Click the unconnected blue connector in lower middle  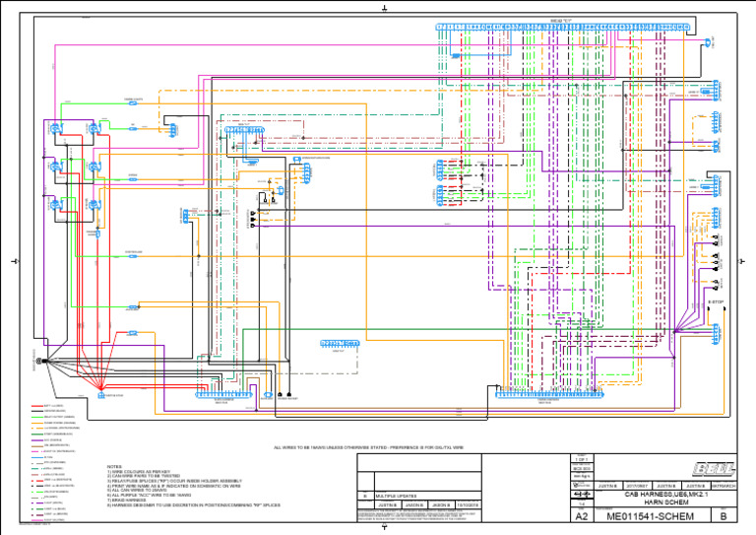coord(340,344)
